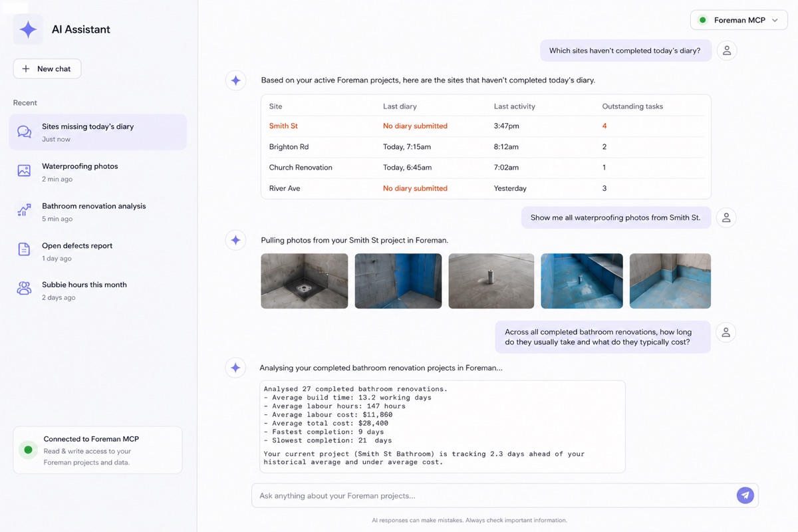The image size is (798, 532).
Task: Select the 'Brighton Rd' site cell
Action: pyautogui.click(x=289, y=146)
